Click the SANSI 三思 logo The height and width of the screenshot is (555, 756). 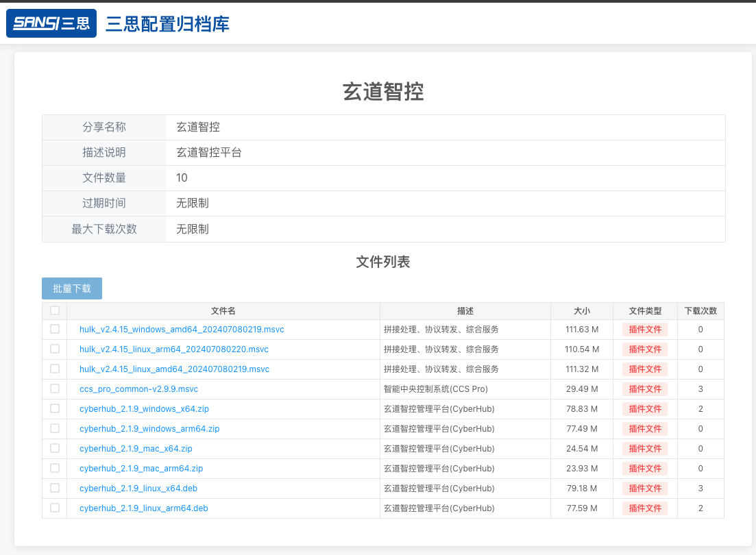pyautogui.click(x=51, y=23)
